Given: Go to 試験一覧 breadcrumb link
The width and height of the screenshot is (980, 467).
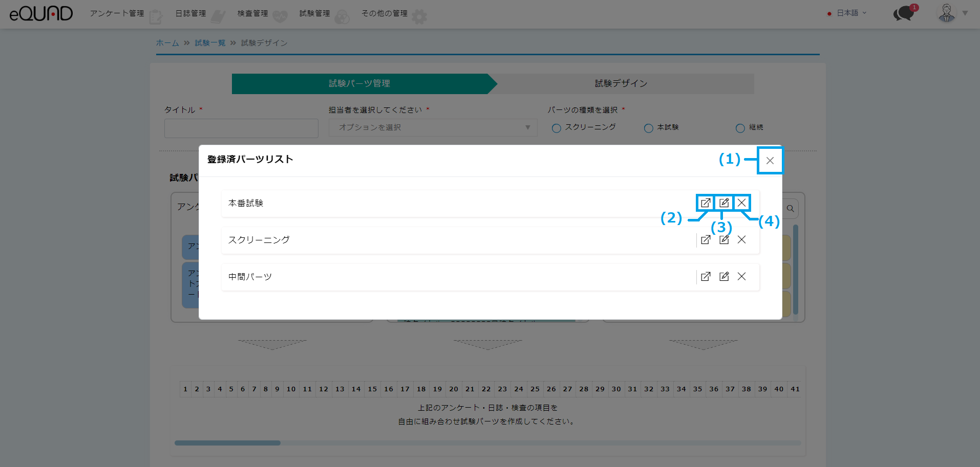Looking at the screenshot, I should (x=210, y=43).
